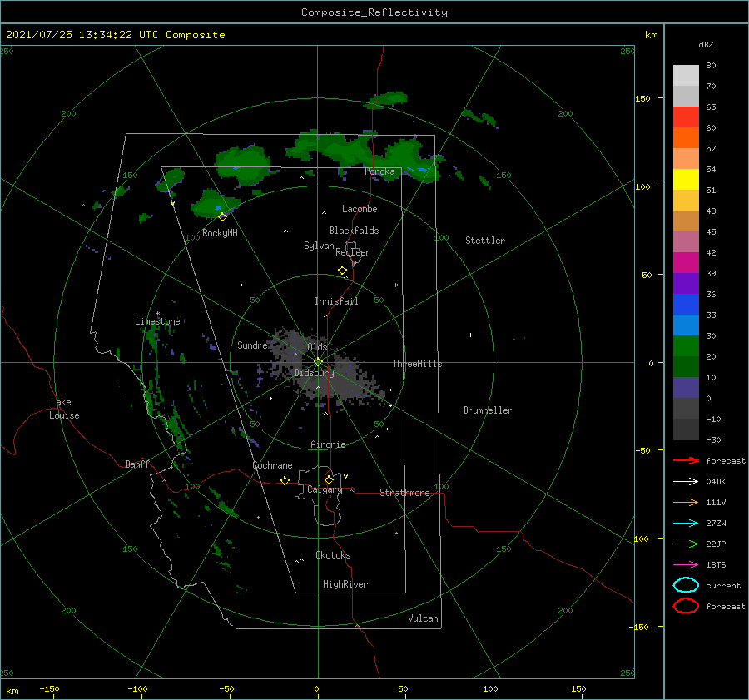Click the yellow diamond marker below Cochrane
Screen dimensions: 749x700
click(x=285, y=481)
